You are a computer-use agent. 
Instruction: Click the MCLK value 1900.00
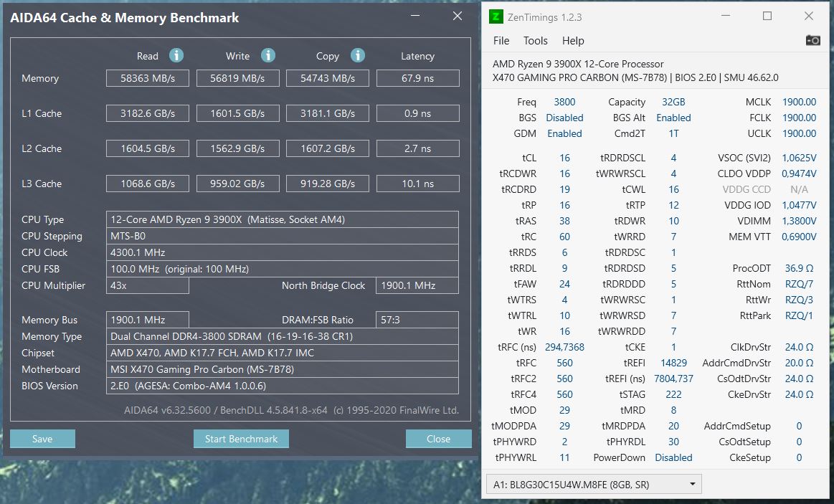pos(799,102)
